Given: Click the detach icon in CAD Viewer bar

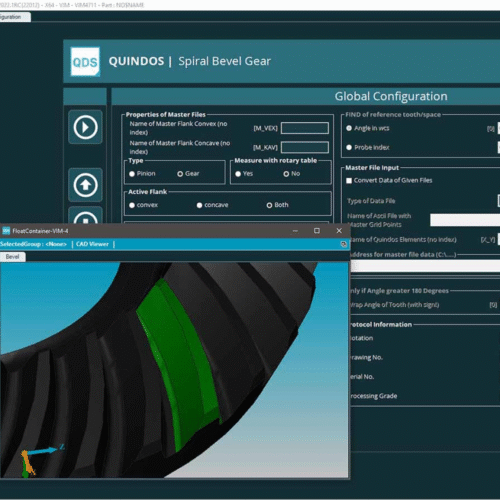Looking at the screenshot, I should pyautogui.click(x=344, y=244).
